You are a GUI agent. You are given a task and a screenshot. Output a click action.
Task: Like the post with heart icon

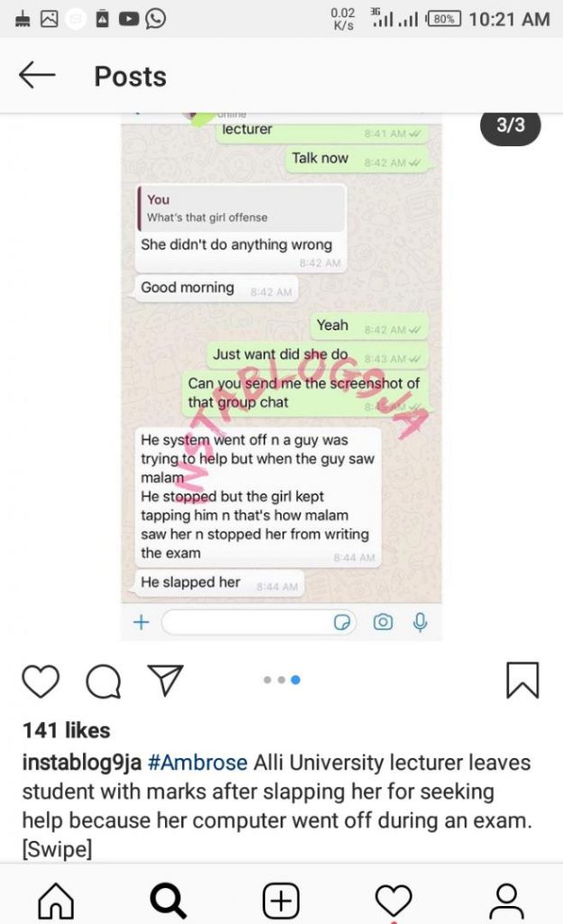[41, 680]
